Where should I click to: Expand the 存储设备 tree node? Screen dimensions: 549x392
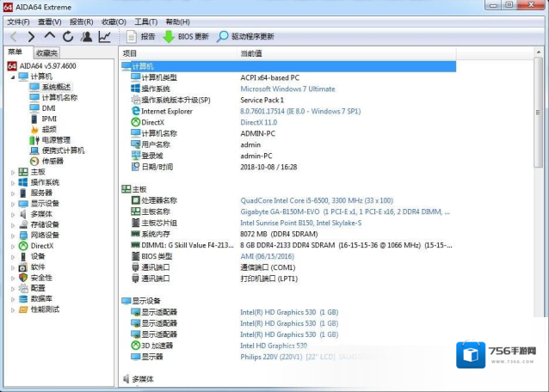pos(13,224)
